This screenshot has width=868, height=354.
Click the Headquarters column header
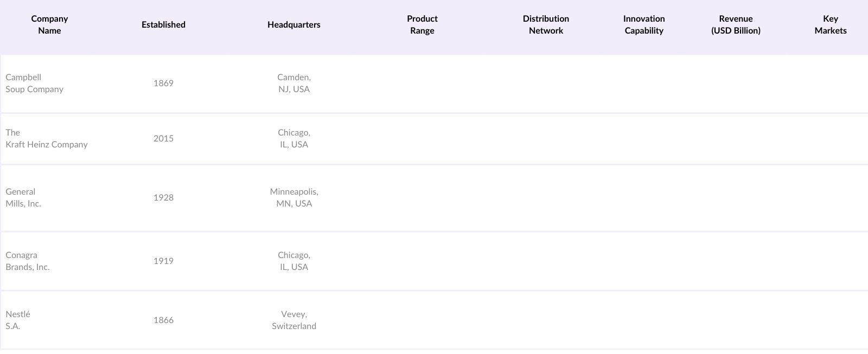293,25
